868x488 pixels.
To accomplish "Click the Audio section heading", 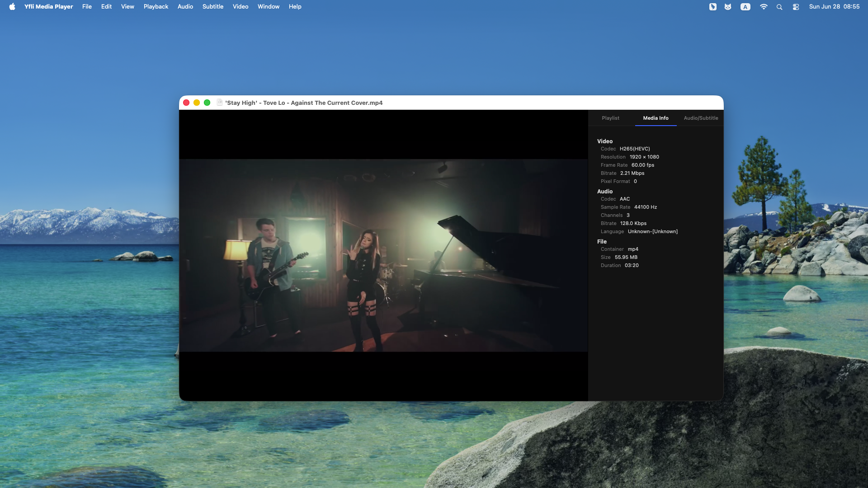I will click(605, 191).
